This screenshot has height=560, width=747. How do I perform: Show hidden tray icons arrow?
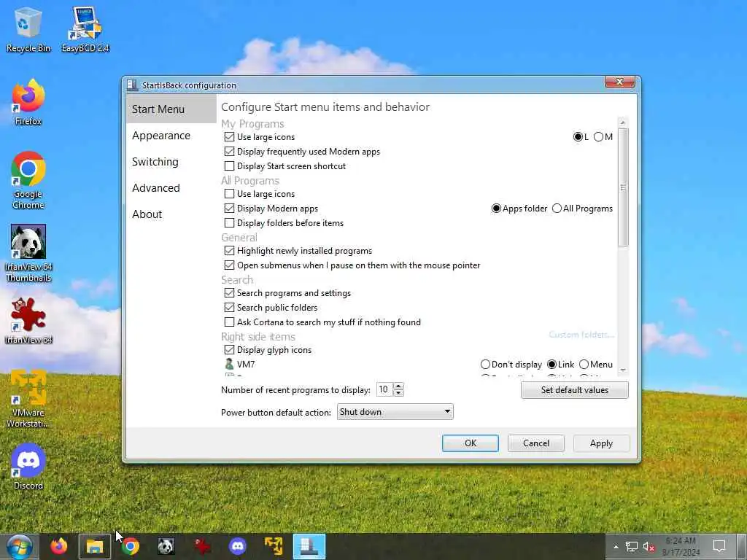(616, 547)
